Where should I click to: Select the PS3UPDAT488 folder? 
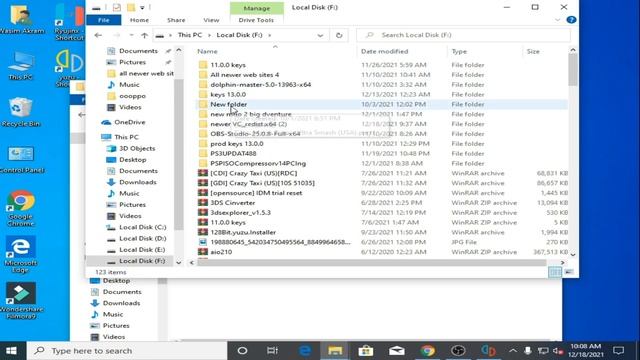[x=233, y=153]
